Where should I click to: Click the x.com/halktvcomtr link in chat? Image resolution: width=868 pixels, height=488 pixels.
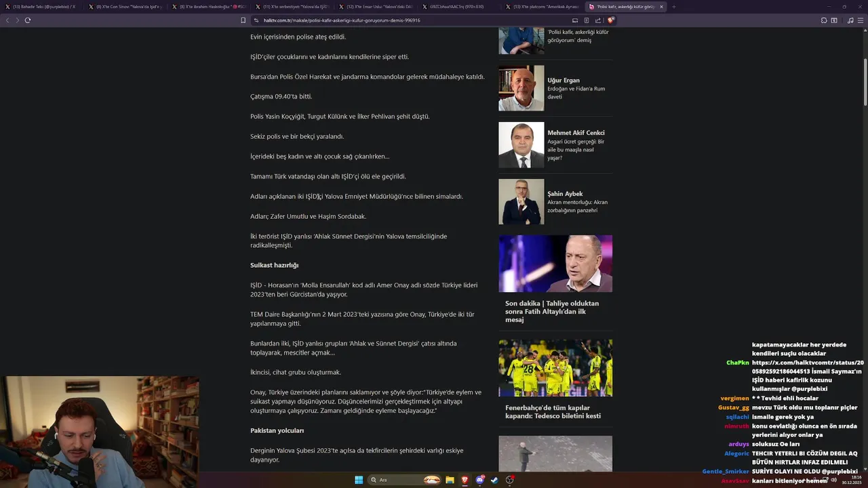808,367
